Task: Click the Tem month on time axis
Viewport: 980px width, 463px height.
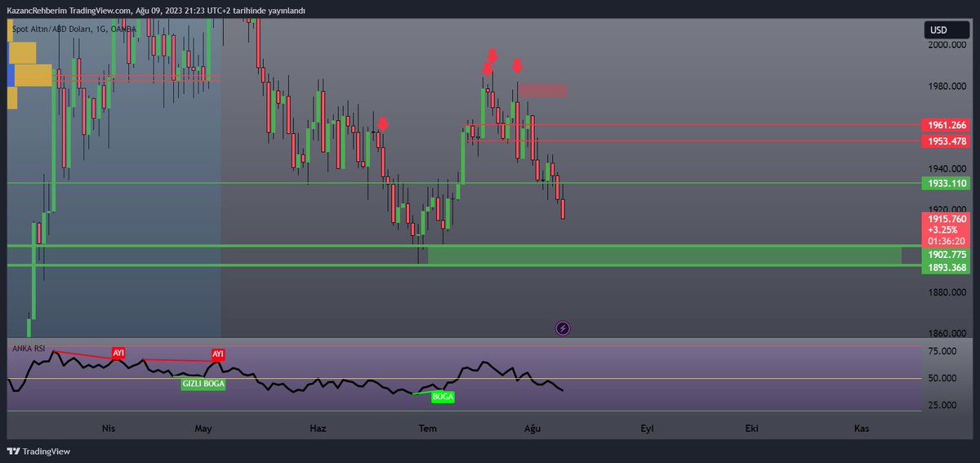Action: pos(427,428)
